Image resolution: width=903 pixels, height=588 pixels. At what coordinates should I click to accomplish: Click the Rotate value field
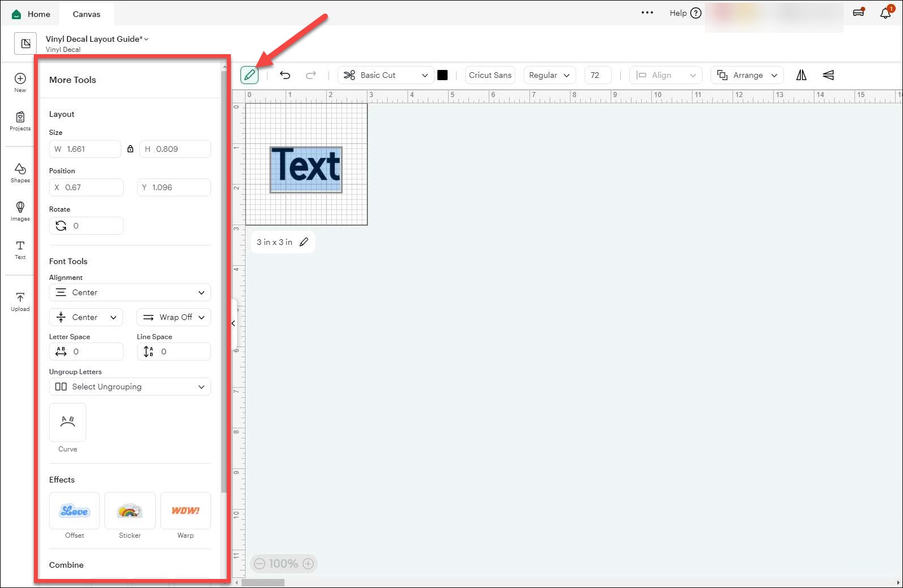click(86, 226)
